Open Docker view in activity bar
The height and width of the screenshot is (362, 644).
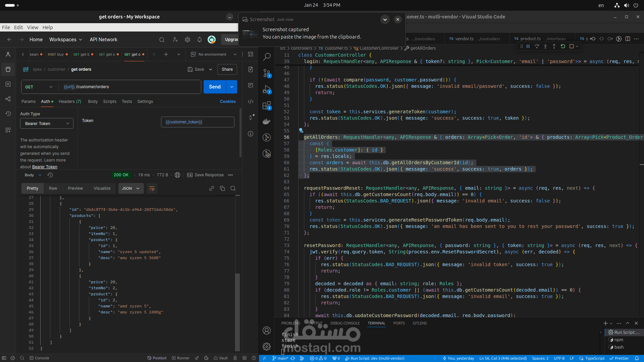267,122
